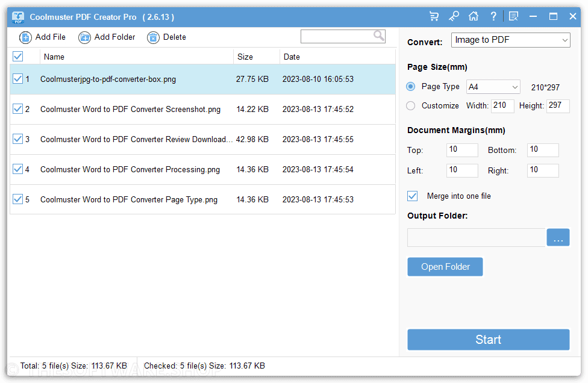Open the key registration icon
This screenshot has width=588, height=383.
click(454, 16)
